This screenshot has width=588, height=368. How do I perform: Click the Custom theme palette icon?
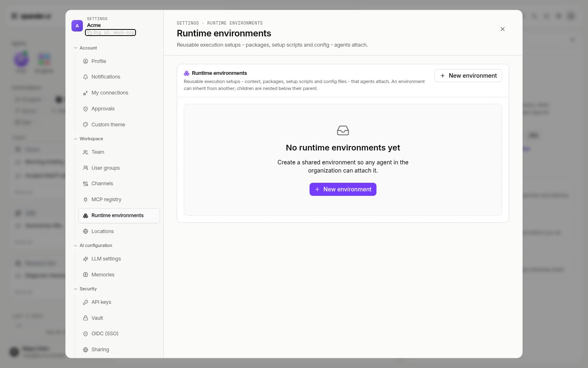tap(85, 125)
